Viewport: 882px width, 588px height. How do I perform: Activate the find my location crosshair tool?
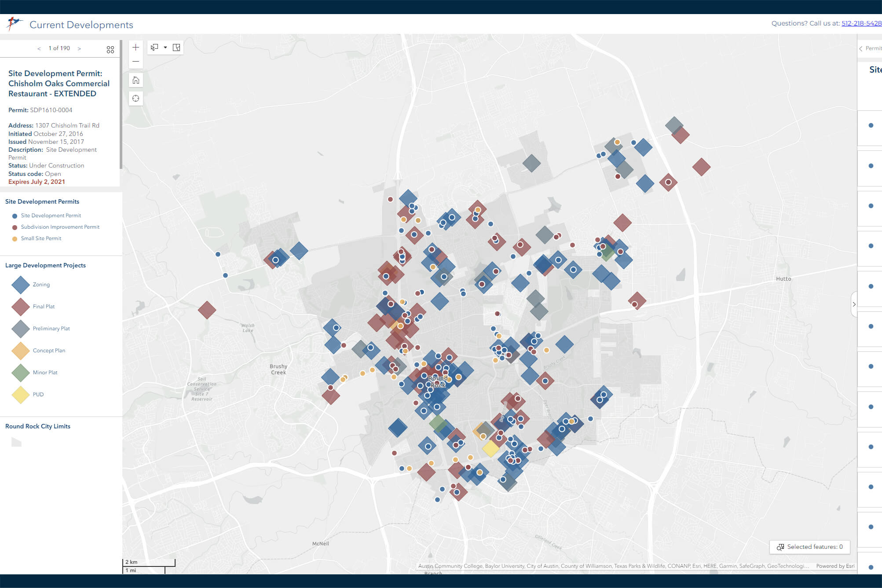136,98
